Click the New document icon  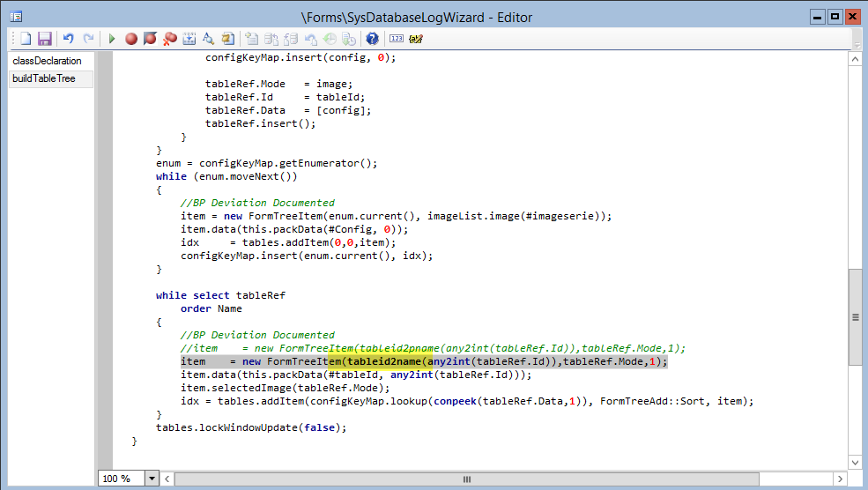click(x=26, y=39)
